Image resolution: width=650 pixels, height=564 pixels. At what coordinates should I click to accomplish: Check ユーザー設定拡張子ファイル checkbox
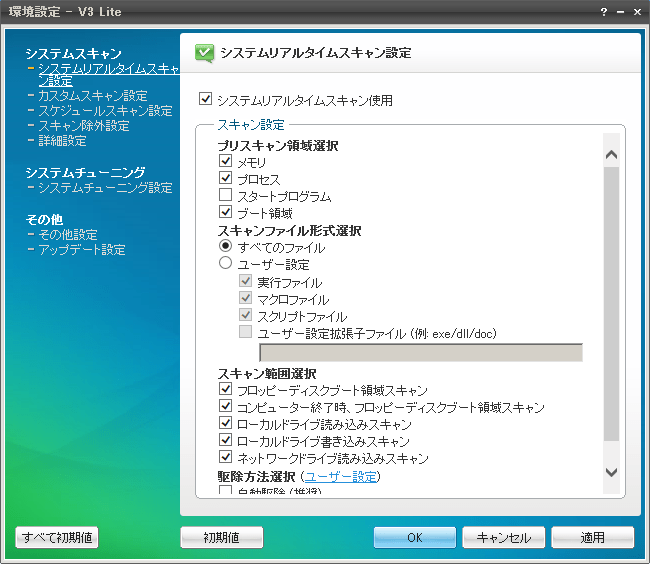245,332
